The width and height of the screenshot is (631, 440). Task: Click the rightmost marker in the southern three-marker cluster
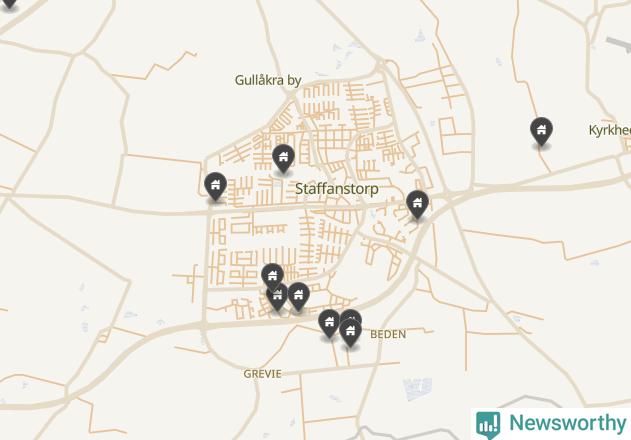298,296
